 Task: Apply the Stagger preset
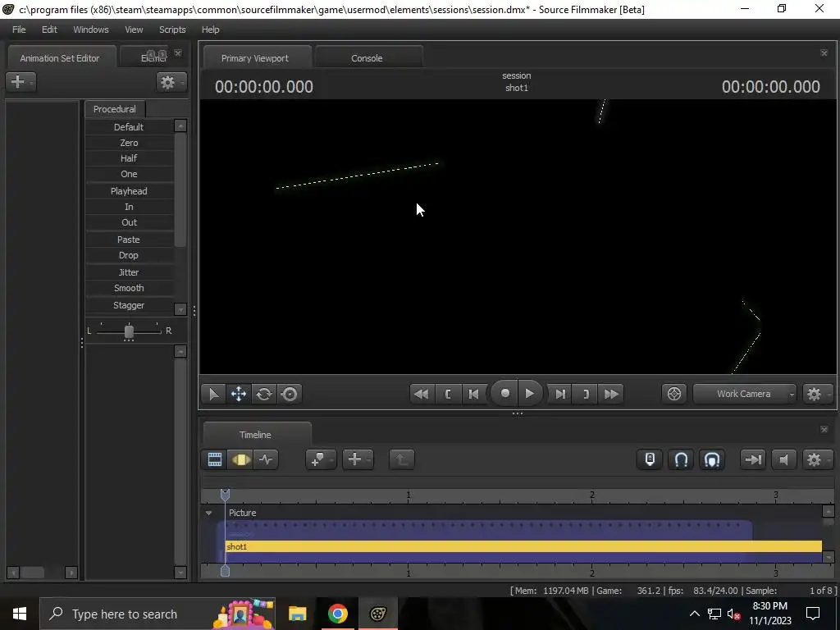[x=129, y=305]
